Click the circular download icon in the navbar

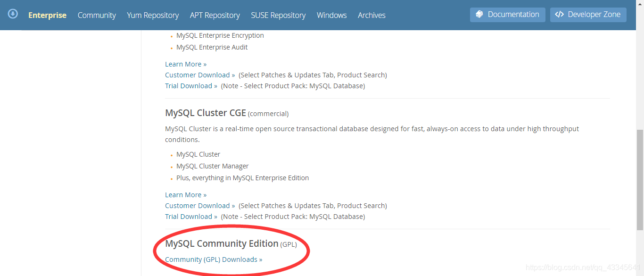13,14
